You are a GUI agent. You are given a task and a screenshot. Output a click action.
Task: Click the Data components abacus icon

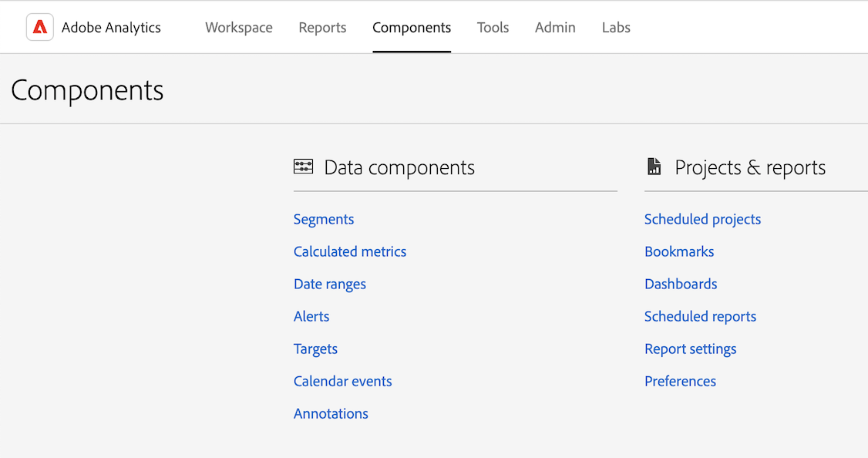tap(304, 167)
